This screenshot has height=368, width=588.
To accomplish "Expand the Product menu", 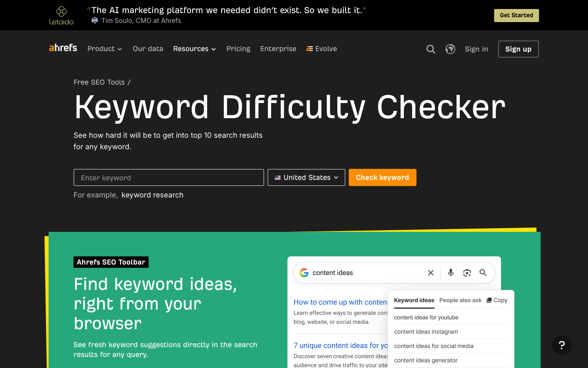I will point(105,49).
